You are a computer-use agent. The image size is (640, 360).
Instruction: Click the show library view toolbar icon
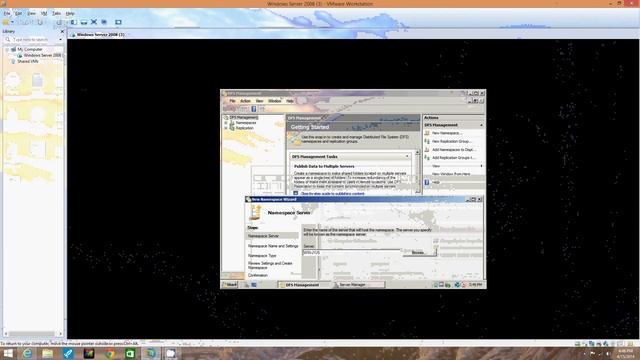click(73, 22)
